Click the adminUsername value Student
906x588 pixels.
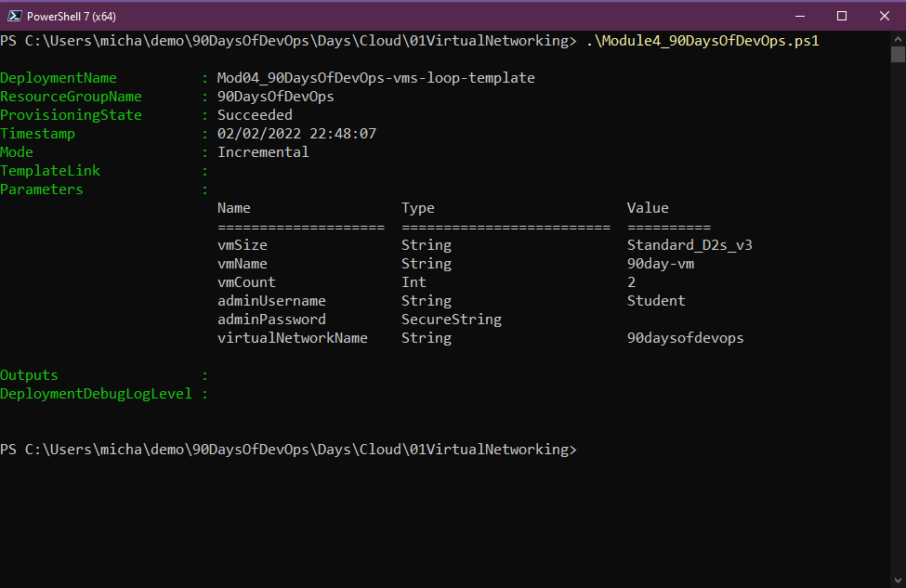coord(656,301)
